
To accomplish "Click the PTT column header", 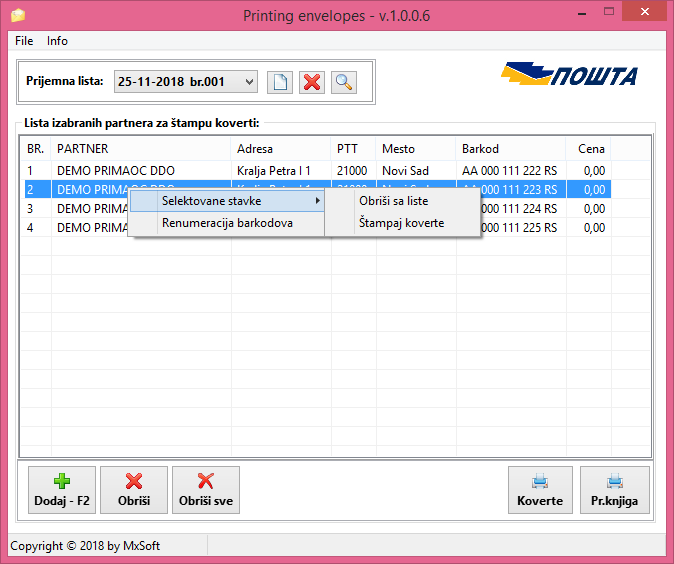I will point(353,149).
